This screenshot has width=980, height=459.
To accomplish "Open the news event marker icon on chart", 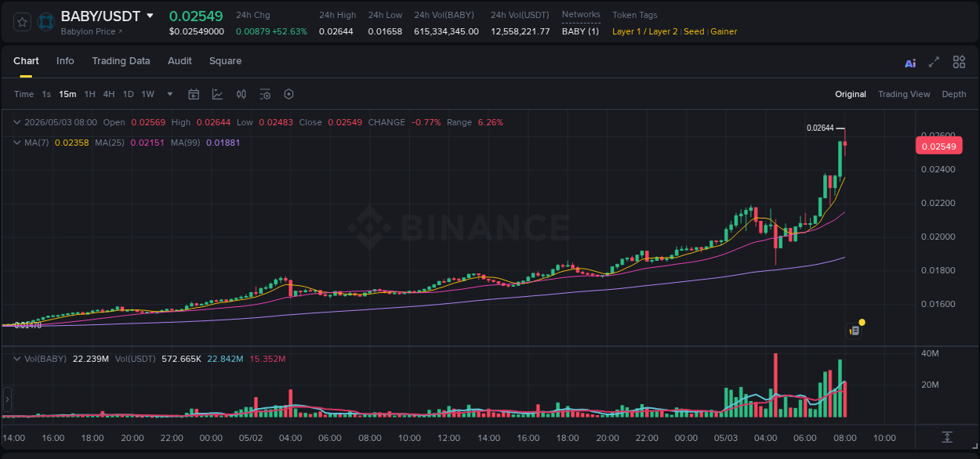I will pyautogui.click(x=855, y=331).
